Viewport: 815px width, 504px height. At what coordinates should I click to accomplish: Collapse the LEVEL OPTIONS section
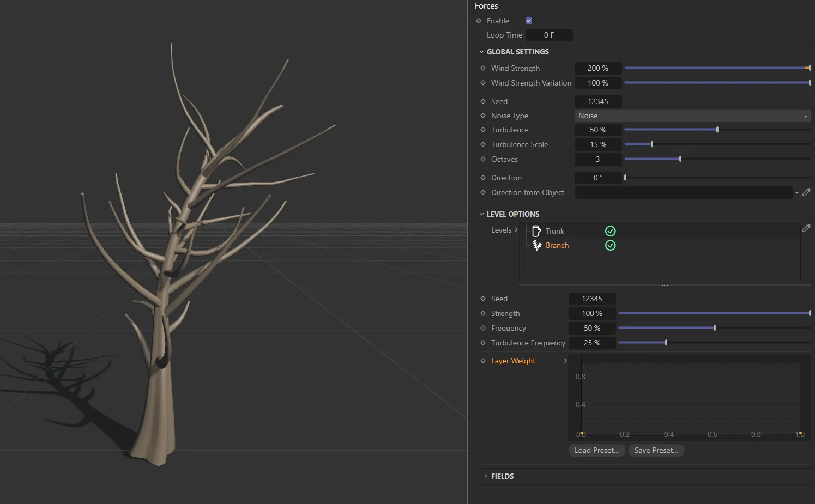point(481,214)
